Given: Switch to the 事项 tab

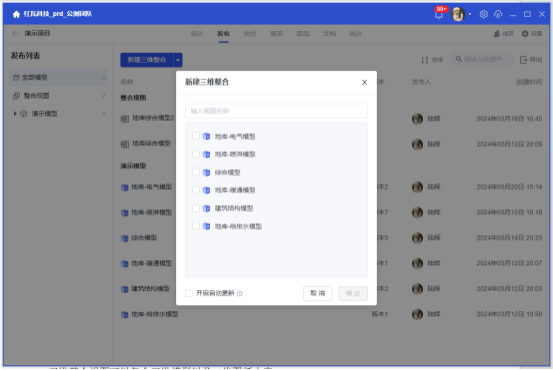Looking at the screenshot, I should pos(276,34).
